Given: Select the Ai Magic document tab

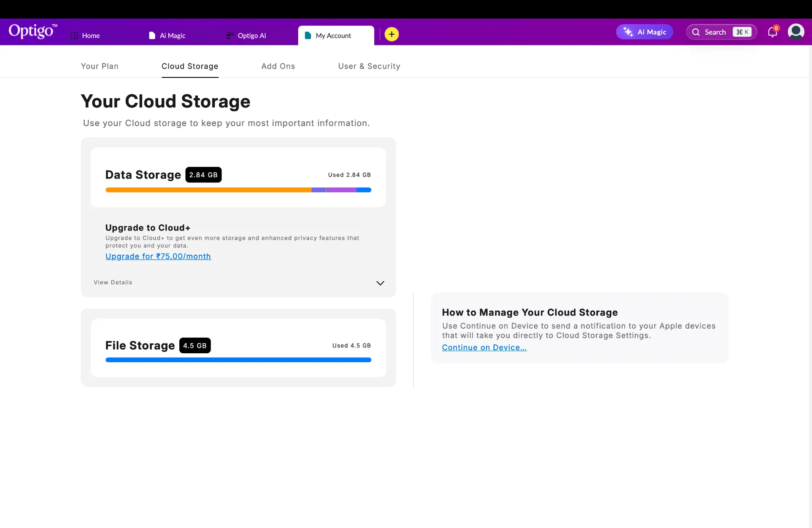Looking at the screenshot, I should [x=168, y=36].
